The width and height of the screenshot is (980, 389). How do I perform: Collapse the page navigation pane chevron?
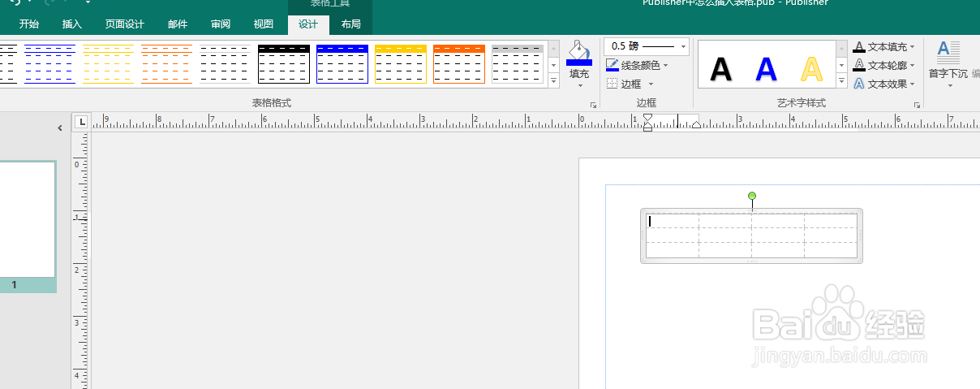click(x=59, y=128)
